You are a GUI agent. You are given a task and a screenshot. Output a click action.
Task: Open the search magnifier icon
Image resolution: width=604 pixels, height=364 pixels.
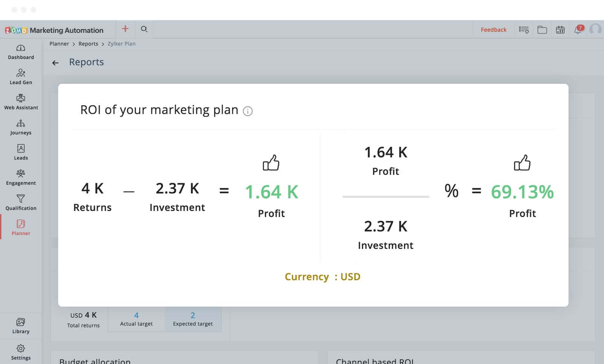144,29
